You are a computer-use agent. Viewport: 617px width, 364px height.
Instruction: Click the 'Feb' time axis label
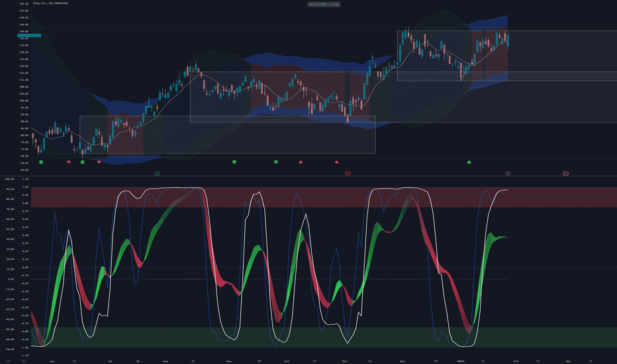[516, 361]
